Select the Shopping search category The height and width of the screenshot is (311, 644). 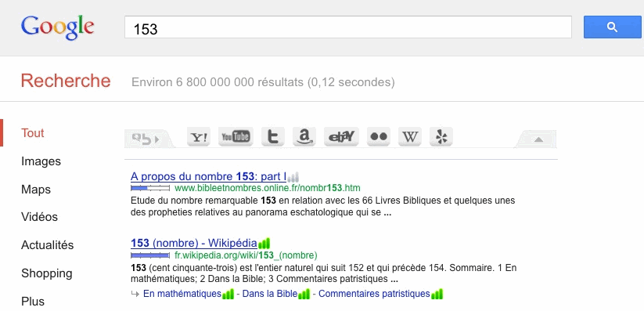[x=47, y=273]
